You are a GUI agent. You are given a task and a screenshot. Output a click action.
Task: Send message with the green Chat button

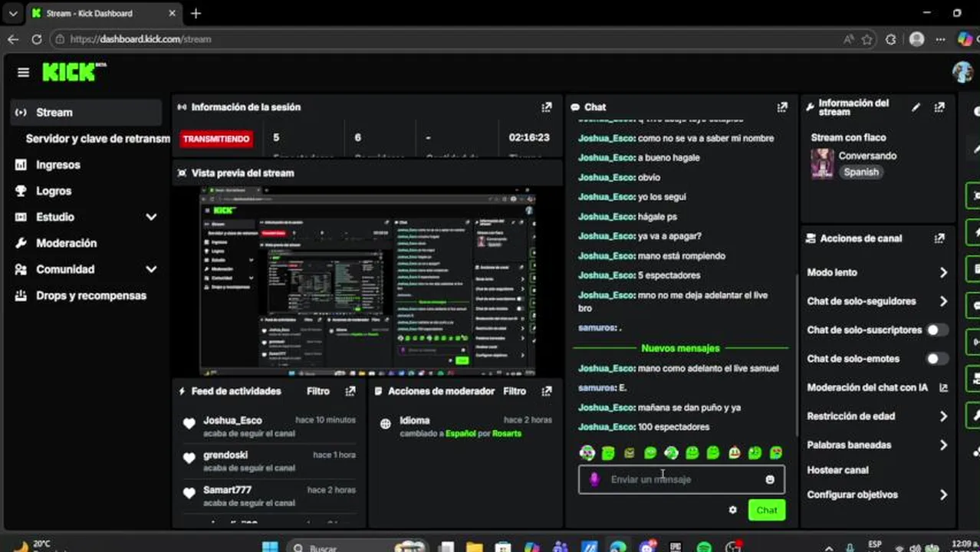tap(767, 510)
